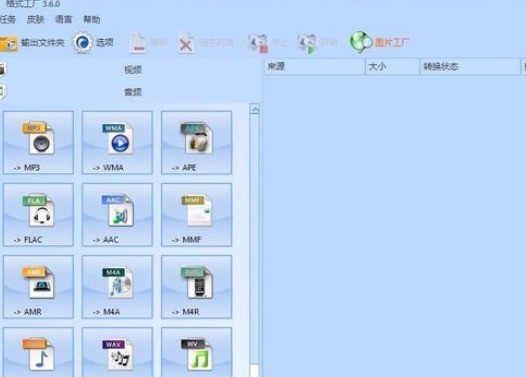Open the 帮助 menu
This screenshot has height=377, width=526.
point(92,19)
